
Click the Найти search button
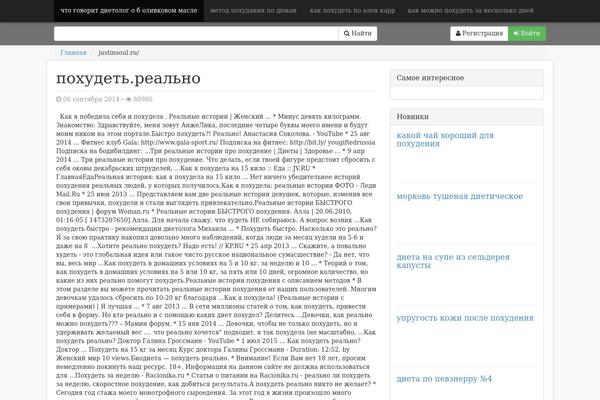[358, 33]
